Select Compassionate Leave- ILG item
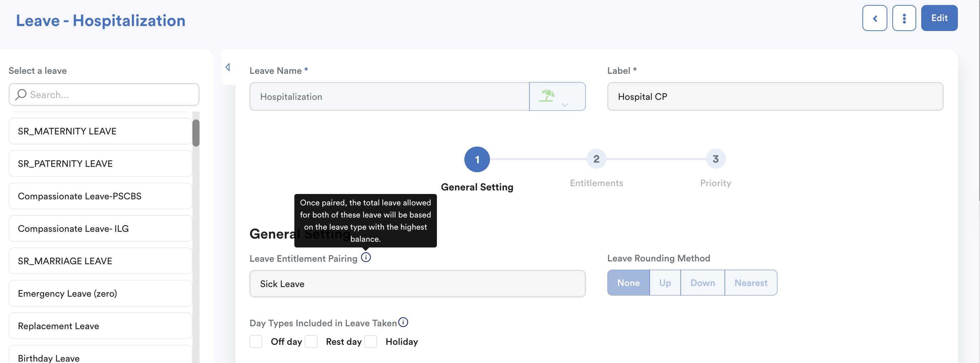Screen dimensions: 980x363 coord(100,228)
